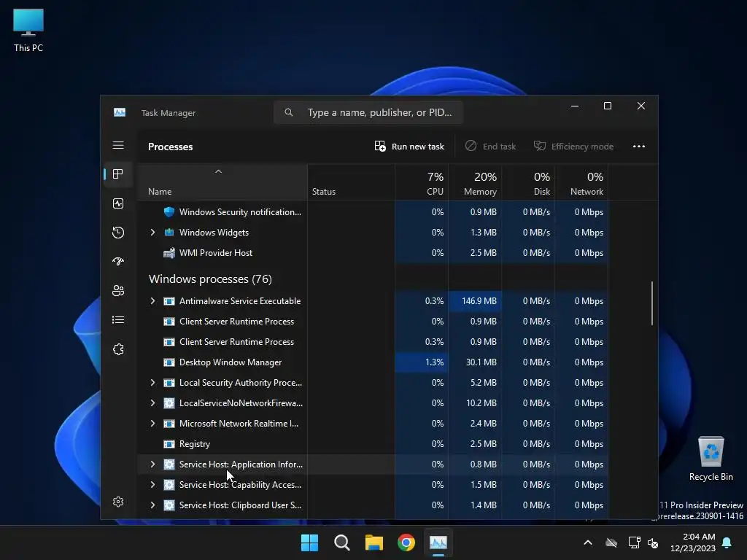This screenshot has width=747, height=560.
Task: Click the notification bell in the taskbar
Action: pyautogui.click(x=727, y=542)
